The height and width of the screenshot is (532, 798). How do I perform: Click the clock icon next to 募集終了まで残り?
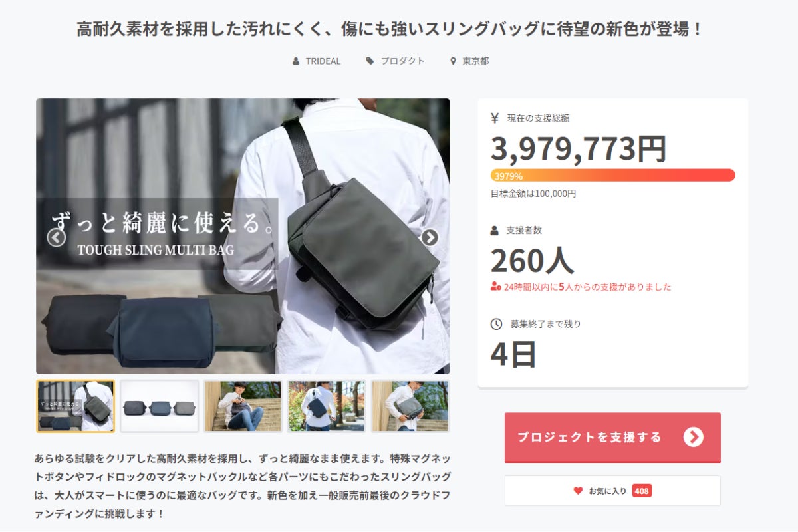coord(496,324)
